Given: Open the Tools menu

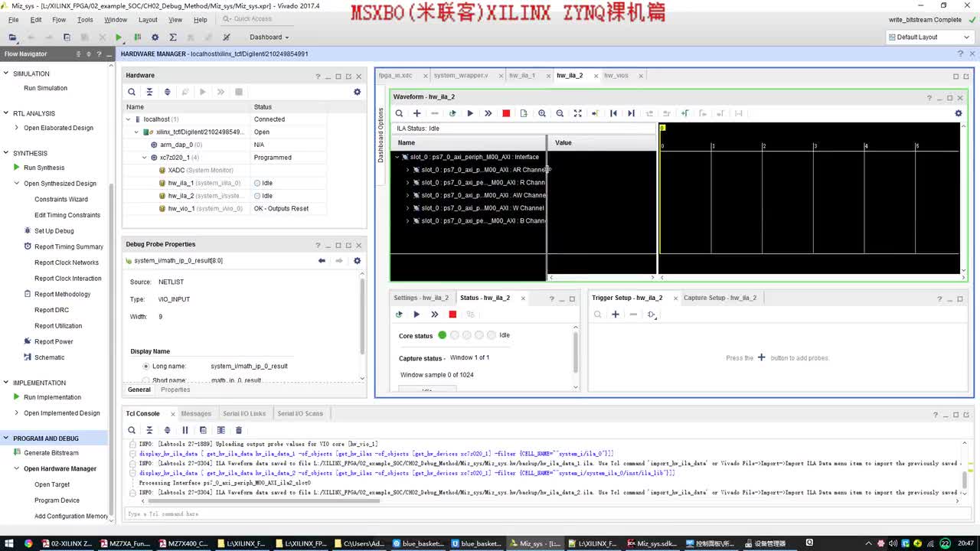Looking at the screenshot, I should pyautogui.click(x=85, y=20).
